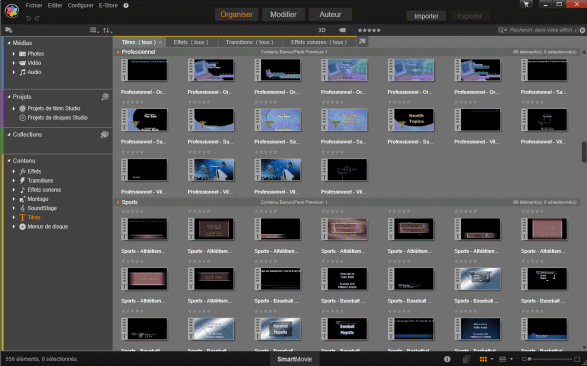Click the Importer button
The image size is (587, 366).
point(426,16)
